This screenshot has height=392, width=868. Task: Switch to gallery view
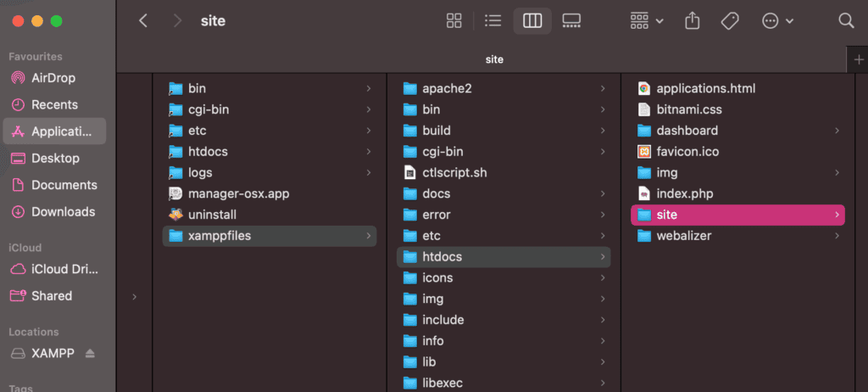click(570, 21)
